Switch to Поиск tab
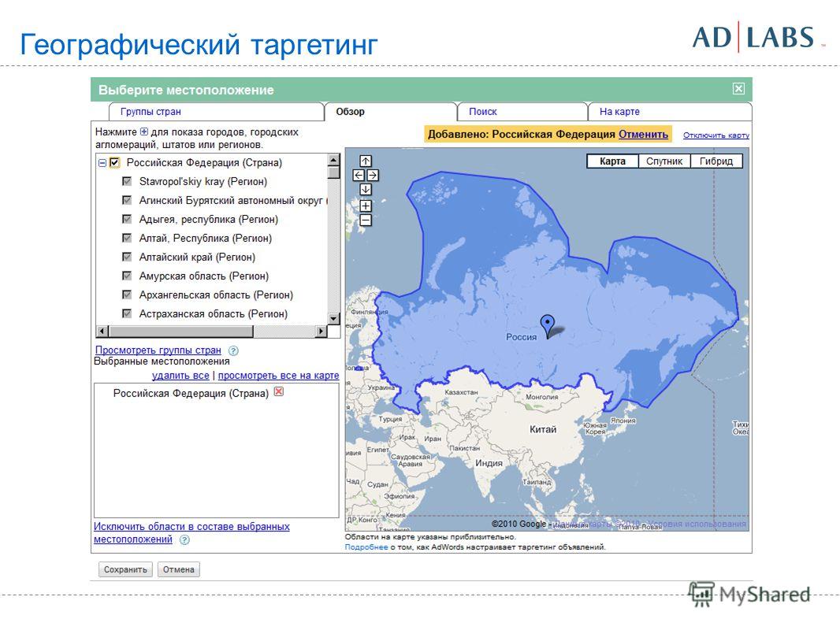Viewport: 840px width, 630px height. click(x=483, y=111)
